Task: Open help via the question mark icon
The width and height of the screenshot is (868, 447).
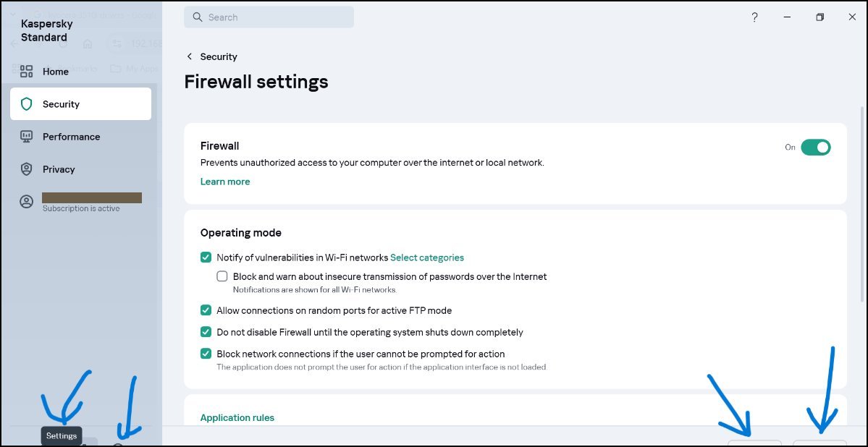Action: point(754,17)
